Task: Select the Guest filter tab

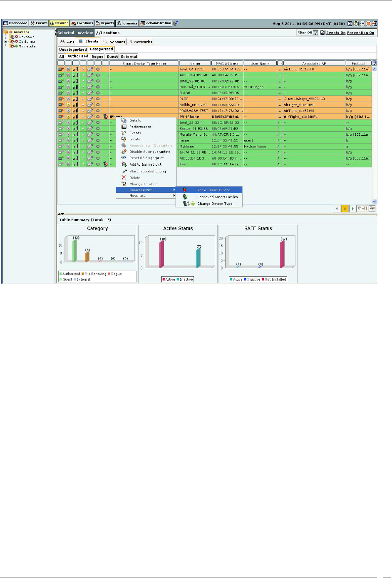Action: pyautogui.click(x=112, y=57)
